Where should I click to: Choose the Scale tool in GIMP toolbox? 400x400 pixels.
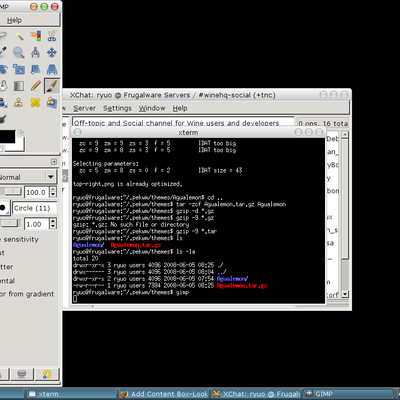coord(19,69)
